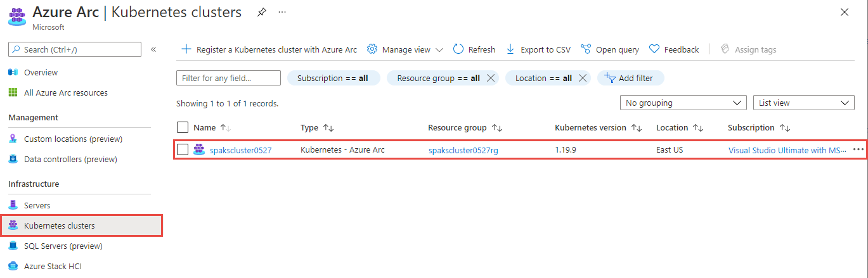The height and width of the screenshot is (278, 868).
Task: Open the List view dropdown
Action: coord(803,103)
